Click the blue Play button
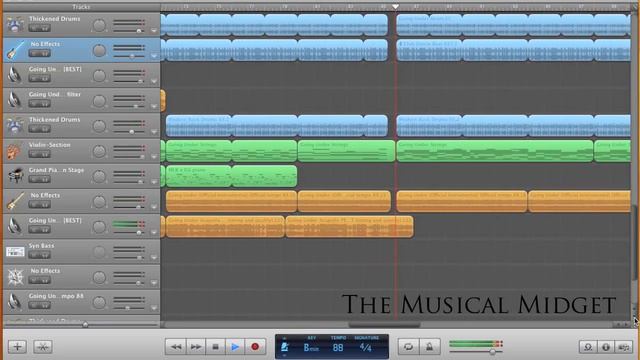Image resolution: width=640 pixels, height=360 pixels. click(x=235, y=347)
